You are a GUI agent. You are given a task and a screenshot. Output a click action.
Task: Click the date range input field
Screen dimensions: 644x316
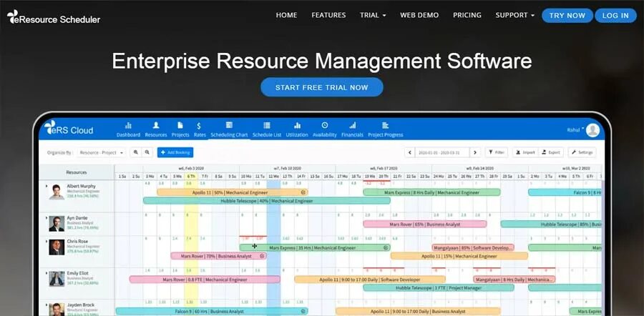(442, 152)
